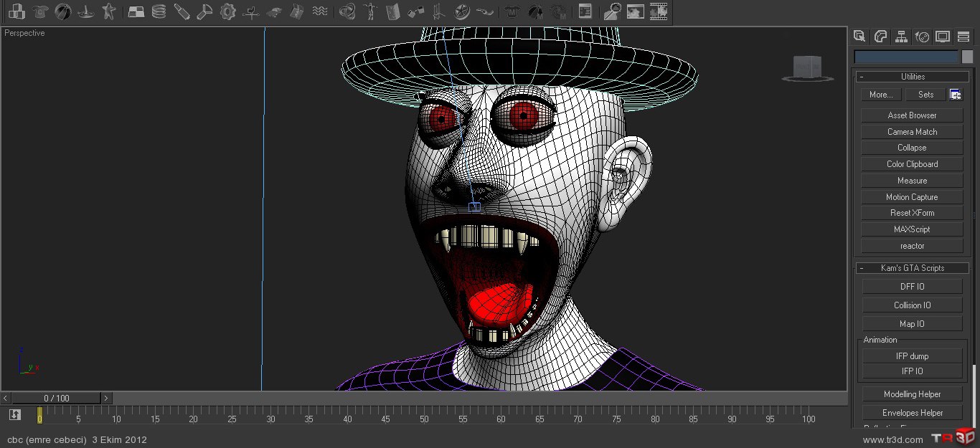This screenshot has width=980, height=448.
Task: Create a Point-Point constraint (linked boxes icon)
Action: point(416,11)
